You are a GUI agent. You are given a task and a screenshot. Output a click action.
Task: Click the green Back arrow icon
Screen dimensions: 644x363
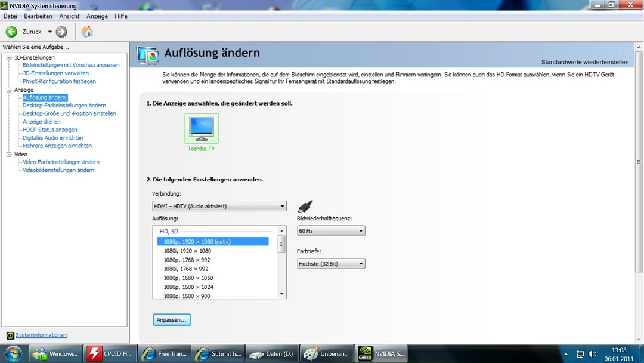(11, 32)
